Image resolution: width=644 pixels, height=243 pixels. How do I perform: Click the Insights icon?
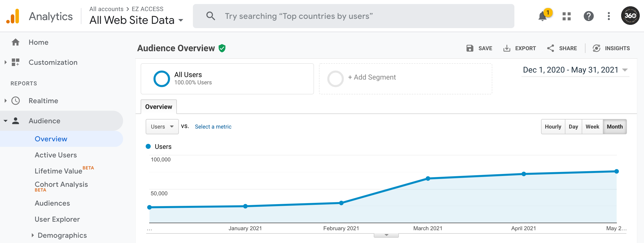[x=597, y=48]
